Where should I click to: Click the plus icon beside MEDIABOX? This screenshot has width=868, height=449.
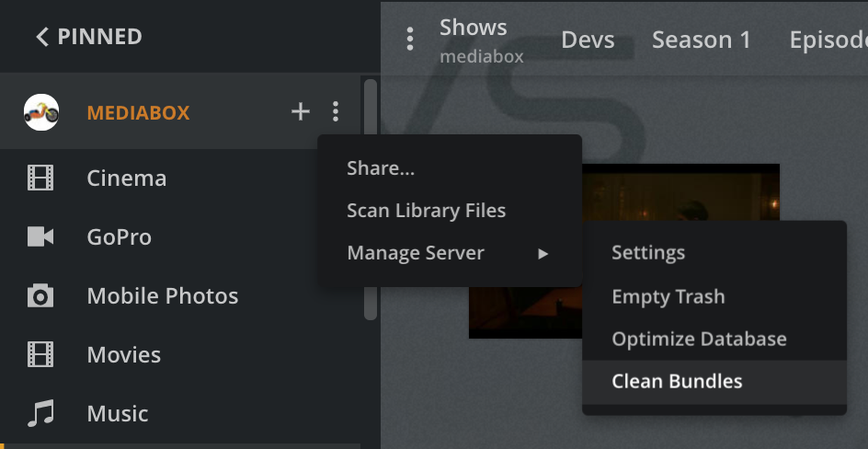point(301,112)
